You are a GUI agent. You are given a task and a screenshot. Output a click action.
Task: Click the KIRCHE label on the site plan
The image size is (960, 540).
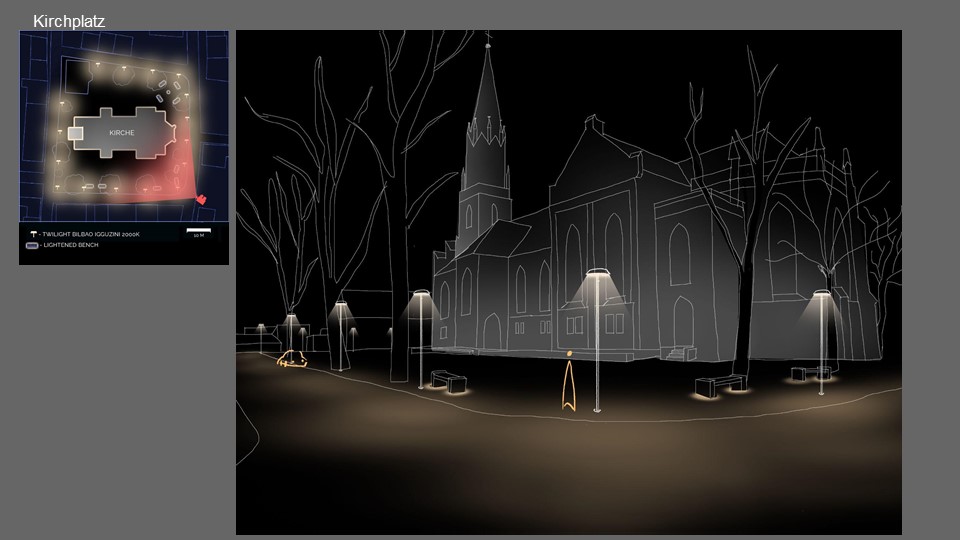click(122, 133)
